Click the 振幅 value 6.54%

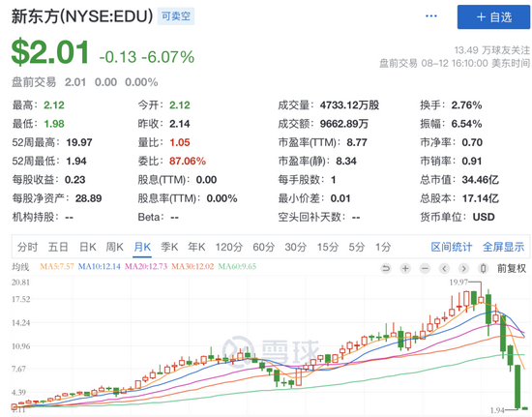tap(466, 124)
